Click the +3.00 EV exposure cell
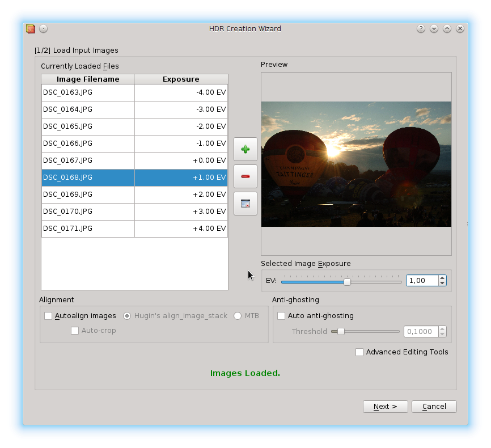The height and width of the screenshot is (448, 491). pos(181,212)
